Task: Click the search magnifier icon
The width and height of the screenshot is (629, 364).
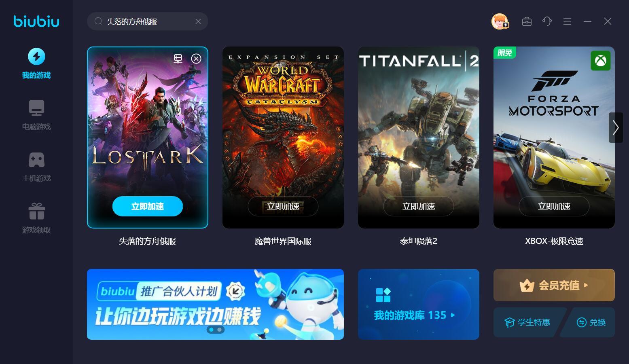Action: (x=98, y=21)
